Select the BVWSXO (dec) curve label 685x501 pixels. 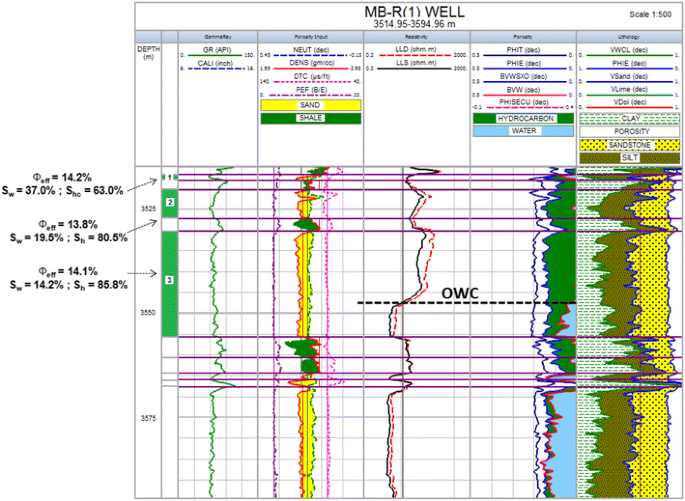tap(523, 76)
